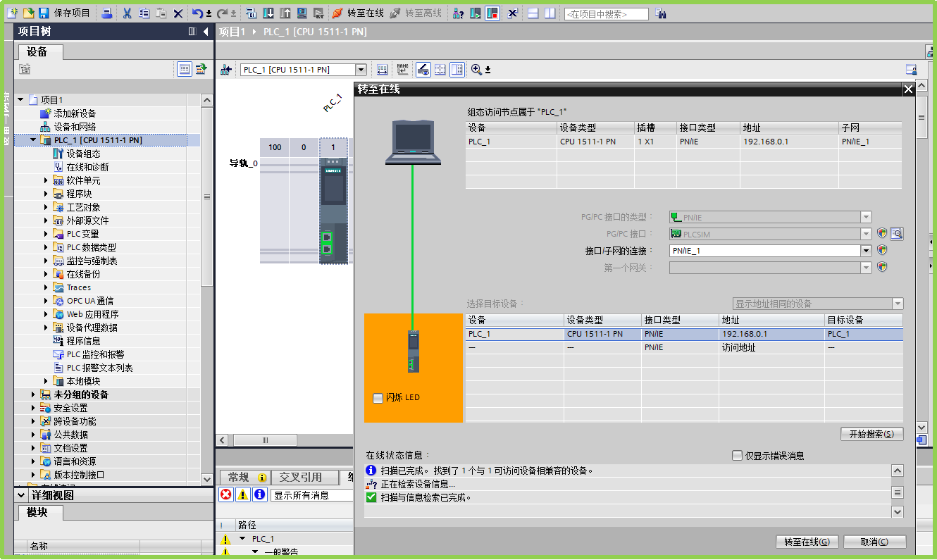Viewport: 937px width, 560px height.
Task: Click the project search input field
Action: coord(606,13)
